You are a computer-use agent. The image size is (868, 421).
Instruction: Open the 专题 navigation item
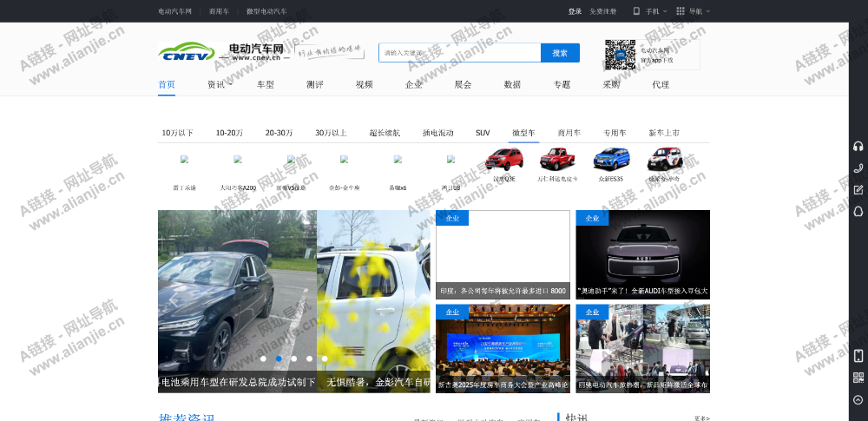pos(562,85)
